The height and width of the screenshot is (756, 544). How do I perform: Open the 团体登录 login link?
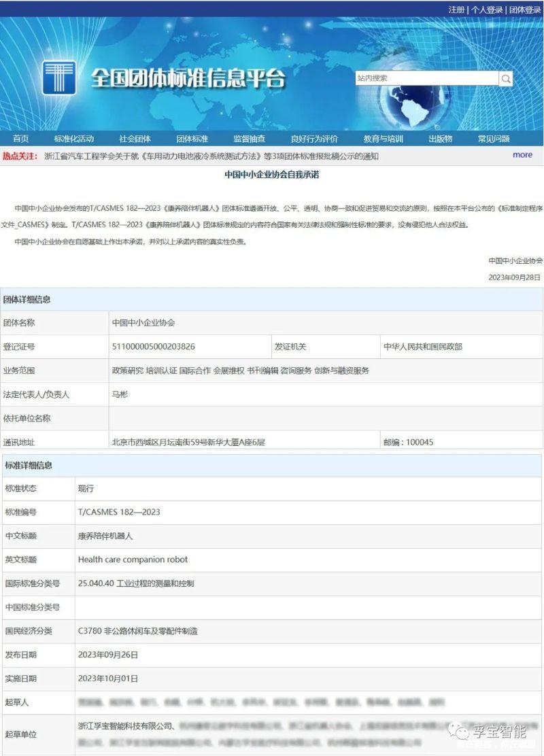pyautogui.click(x=525, y=10)
